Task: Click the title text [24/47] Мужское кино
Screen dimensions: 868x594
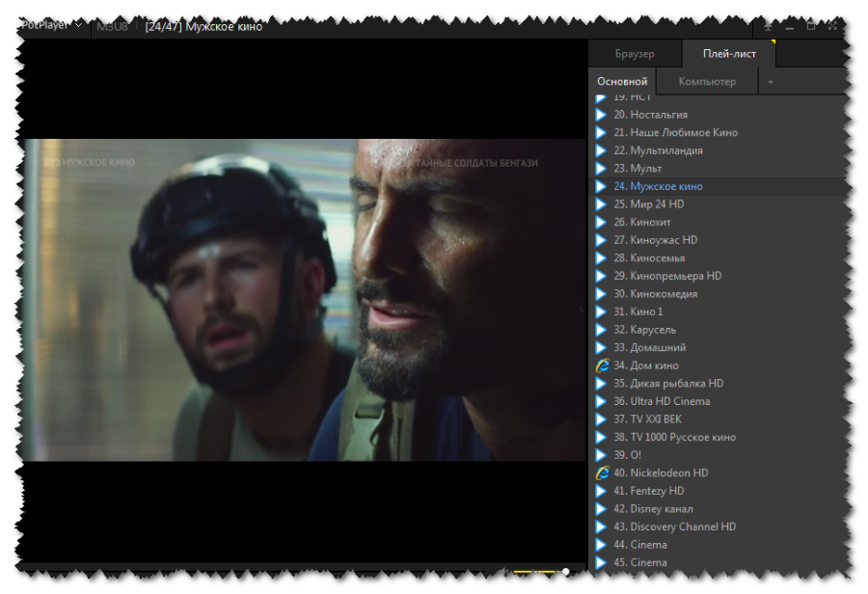Action: click(203, 27)
